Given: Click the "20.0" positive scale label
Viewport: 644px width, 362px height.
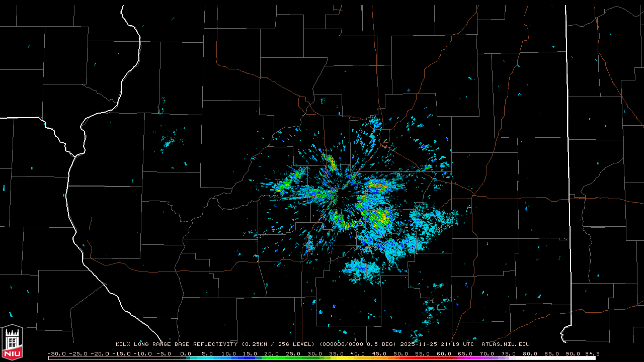Looking at the screenshot, I should 272,353.
